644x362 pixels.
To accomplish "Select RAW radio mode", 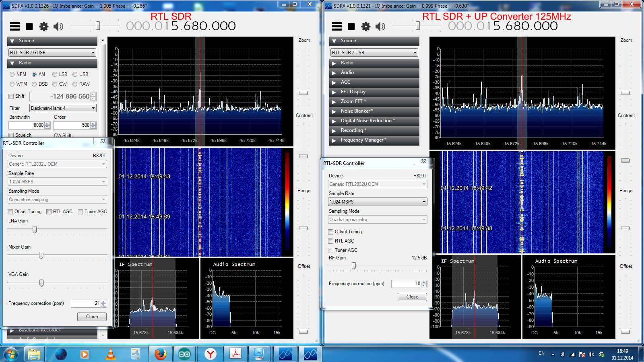I will [x=81, y=84].
